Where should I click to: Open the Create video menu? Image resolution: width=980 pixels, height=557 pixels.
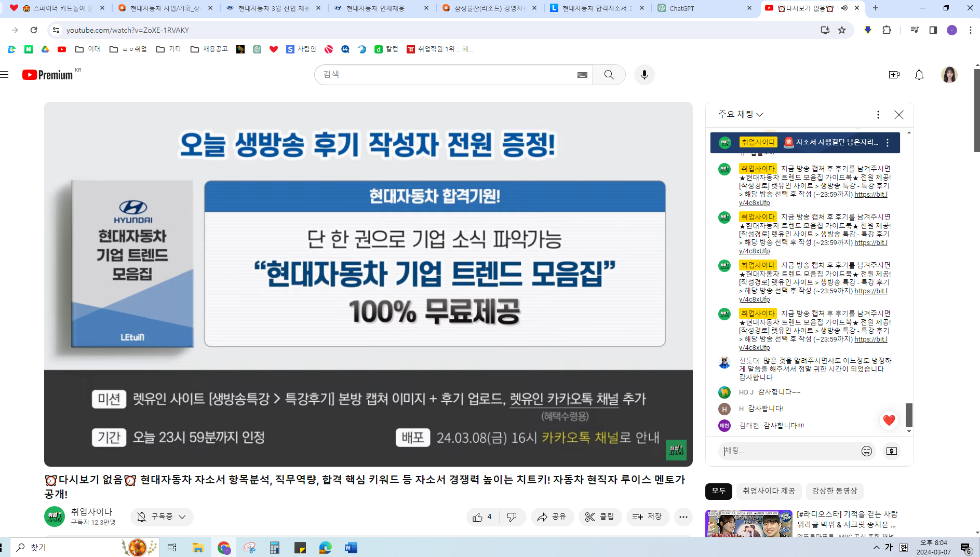894,75
